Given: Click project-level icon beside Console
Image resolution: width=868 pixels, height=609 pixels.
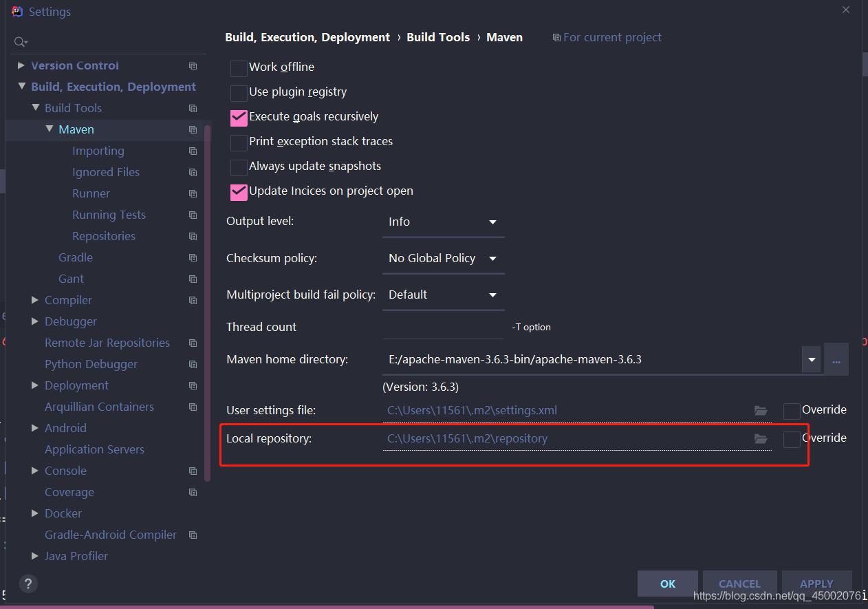Looking at the screenshot, I should click(193, 471).
